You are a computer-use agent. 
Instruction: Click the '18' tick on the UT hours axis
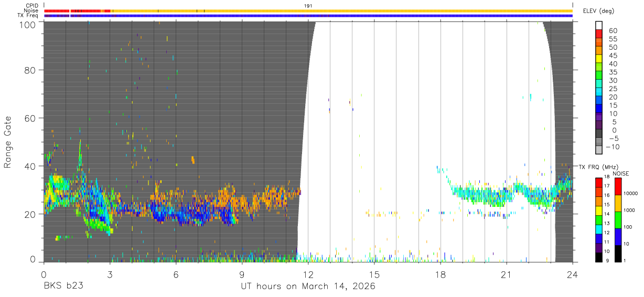coord(440,274)
